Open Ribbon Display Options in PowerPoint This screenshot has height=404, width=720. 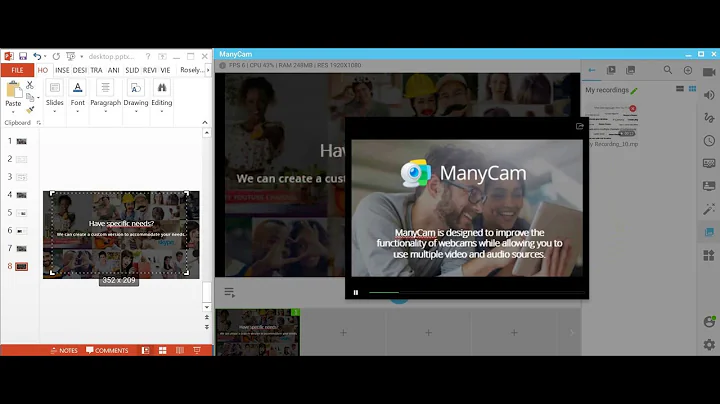pos(162,56)
